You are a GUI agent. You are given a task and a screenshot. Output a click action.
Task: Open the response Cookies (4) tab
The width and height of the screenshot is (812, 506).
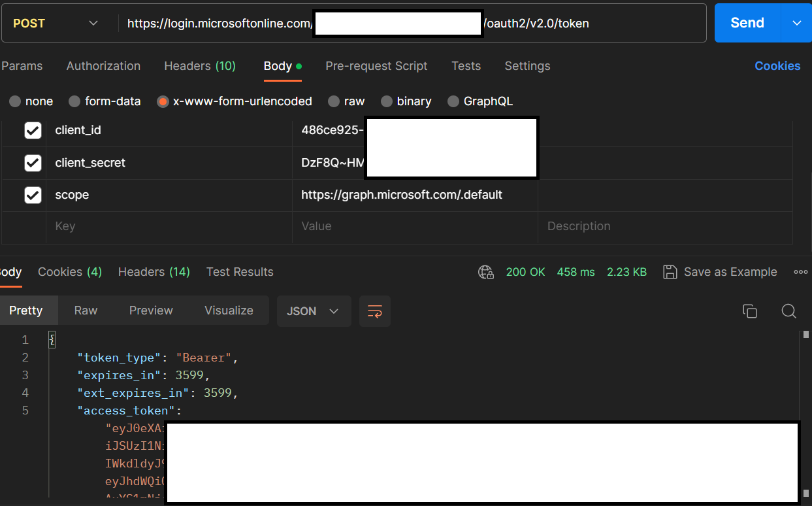pos(70,272)
